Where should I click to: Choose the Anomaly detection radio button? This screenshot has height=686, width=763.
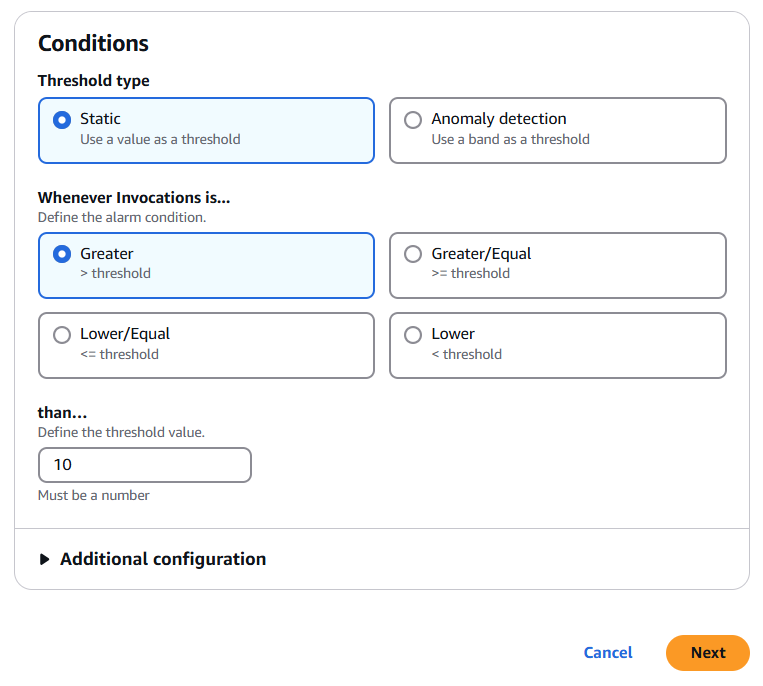click(413, 120)
